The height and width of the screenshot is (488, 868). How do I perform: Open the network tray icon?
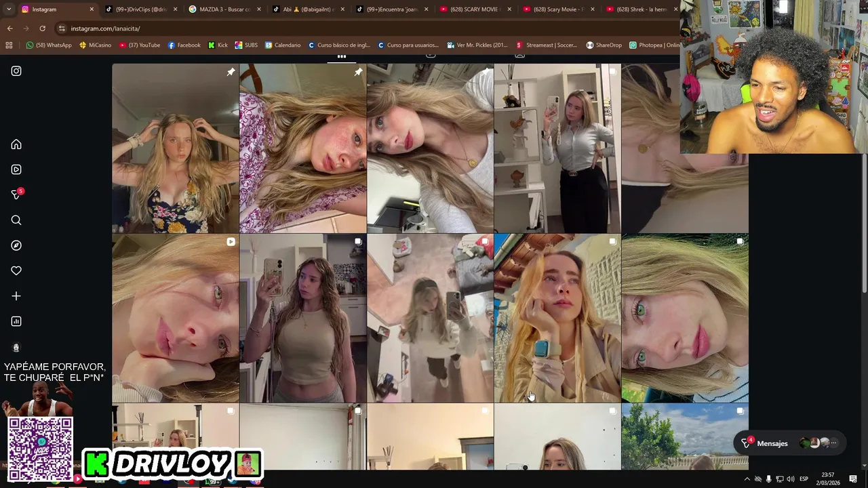tap(779, 479)
